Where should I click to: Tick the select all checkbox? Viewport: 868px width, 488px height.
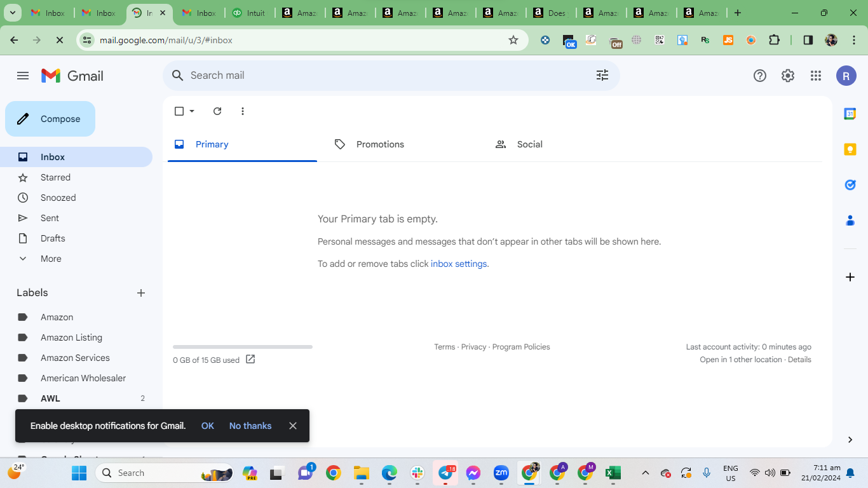[x=179, y=111]
